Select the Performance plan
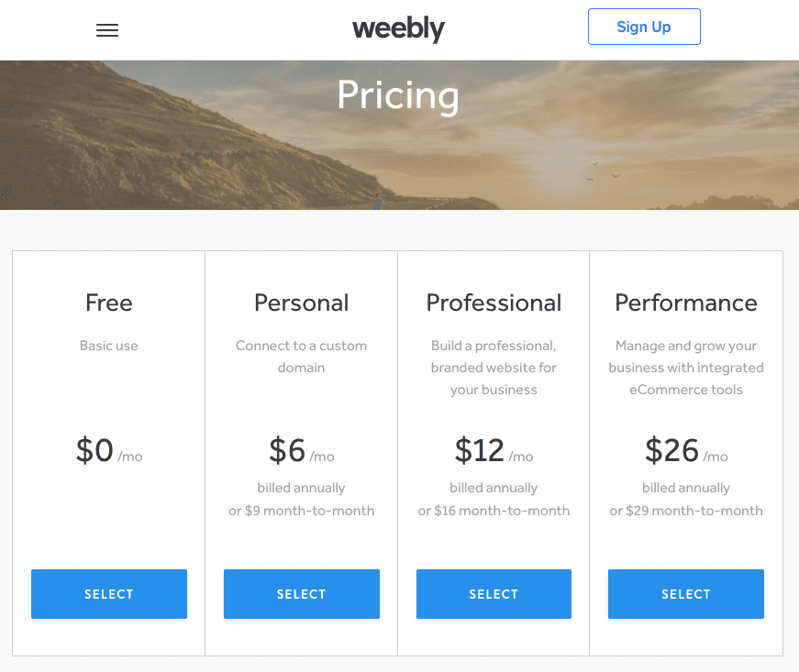Image resolution: width=799 pixels, height=672 pixels. point(685,594)
